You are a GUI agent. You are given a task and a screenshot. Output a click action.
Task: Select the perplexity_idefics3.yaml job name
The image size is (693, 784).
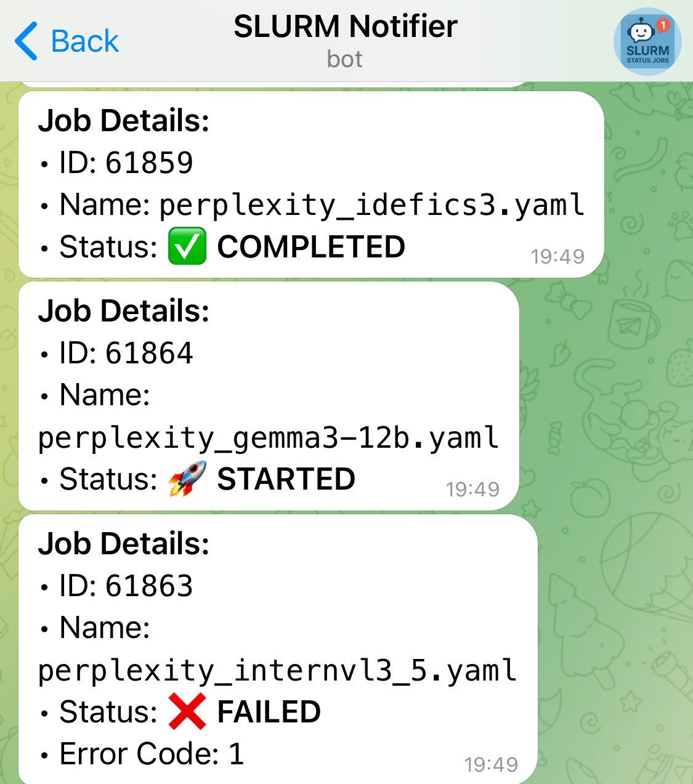pos(371,205)
